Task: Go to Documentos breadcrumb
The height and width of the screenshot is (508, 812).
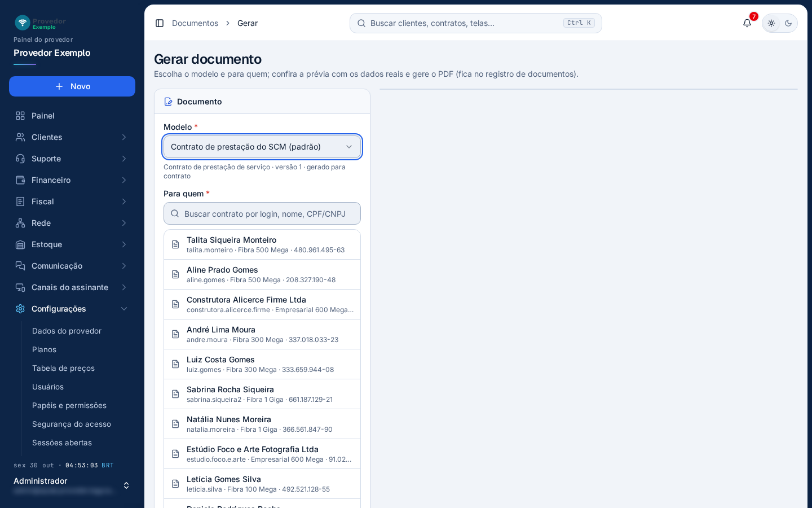Action: coord(195,23)
